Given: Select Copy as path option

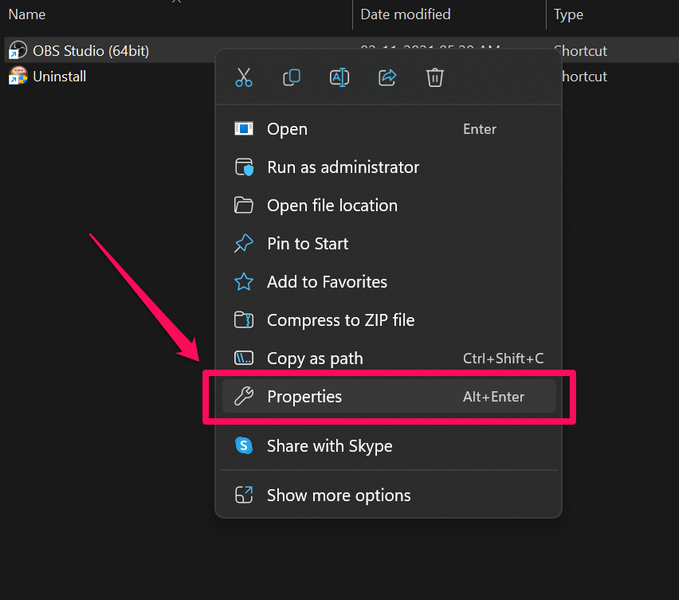Looking at the screenshot, I should 314,358.
